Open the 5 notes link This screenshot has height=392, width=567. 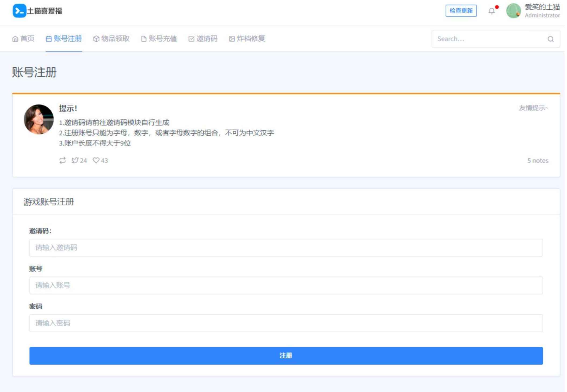(538, 160)
